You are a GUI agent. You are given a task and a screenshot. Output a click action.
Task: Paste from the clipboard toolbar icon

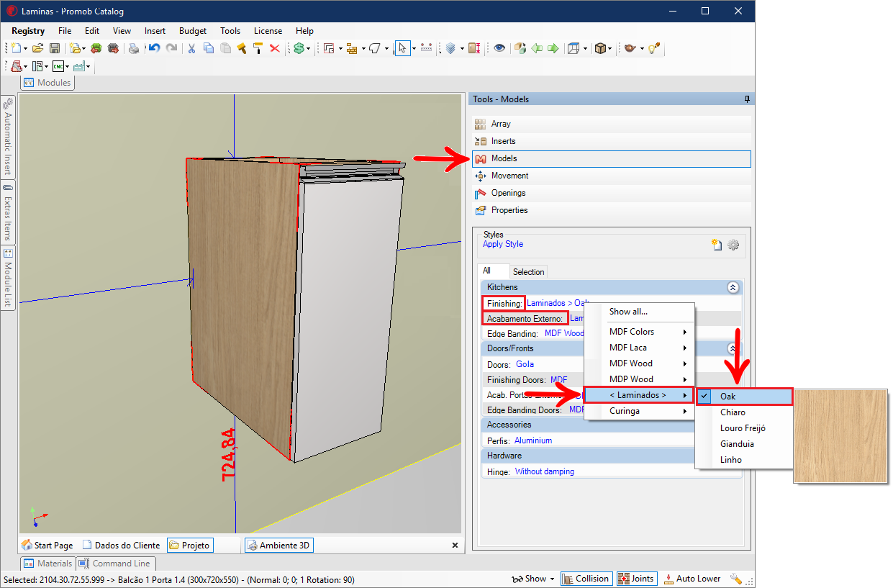click(x=225, y=48)
